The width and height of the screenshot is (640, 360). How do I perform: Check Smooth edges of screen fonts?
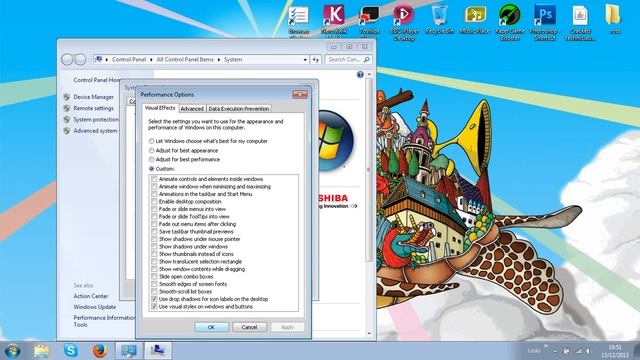pyautogui.click(x=154, y=284)
